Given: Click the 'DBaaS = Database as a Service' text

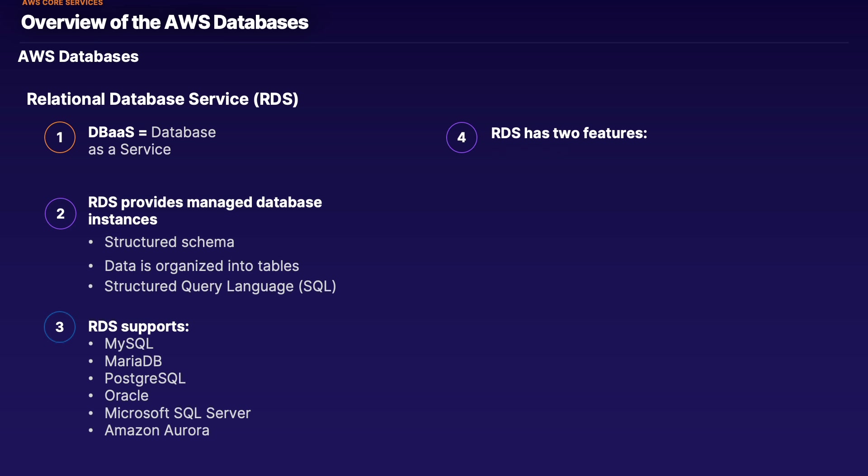Looking at the screenshot, I should pos(151,140).
